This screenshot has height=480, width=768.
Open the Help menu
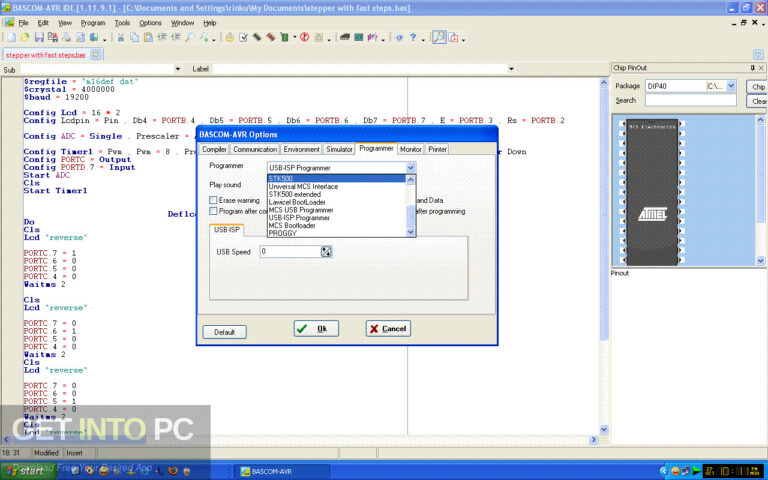pos(210,23)
